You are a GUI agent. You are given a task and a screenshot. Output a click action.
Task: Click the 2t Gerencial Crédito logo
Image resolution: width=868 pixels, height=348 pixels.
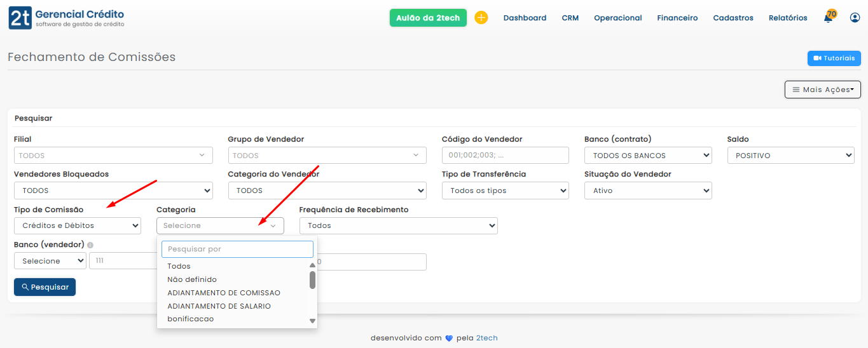click(x=66, y=18)
